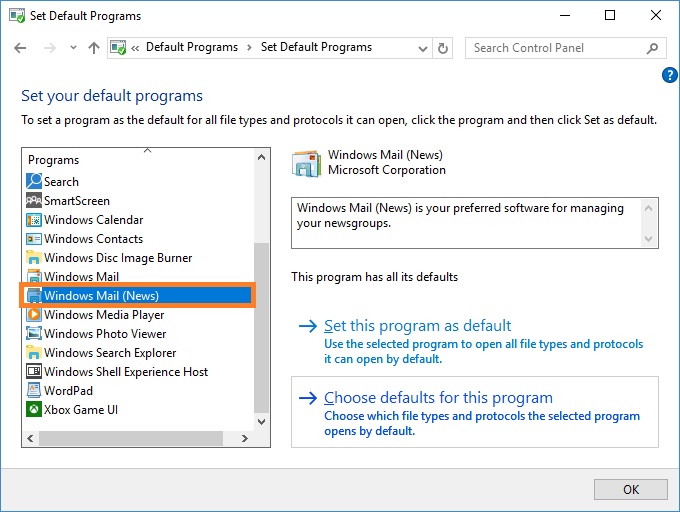This screenshot has height=512, width=680.
Task: Click the Xbox Game UI icon
Action: [34, 409]
